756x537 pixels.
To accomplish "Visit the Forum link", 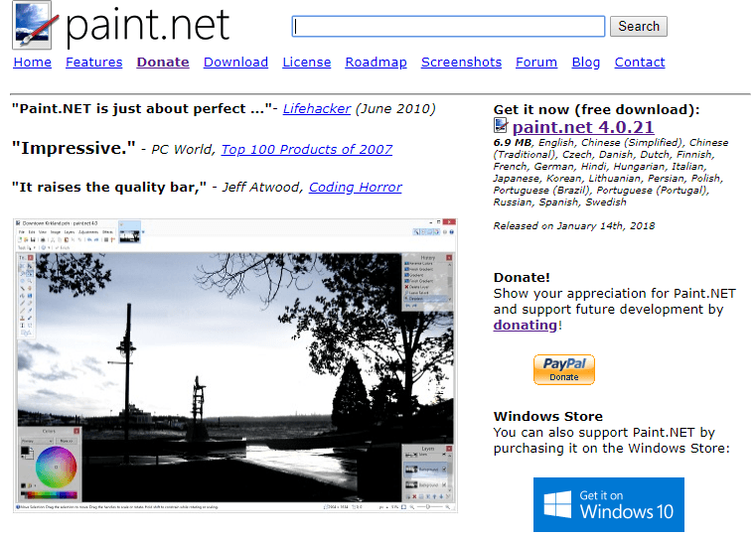I will [536, 62].
